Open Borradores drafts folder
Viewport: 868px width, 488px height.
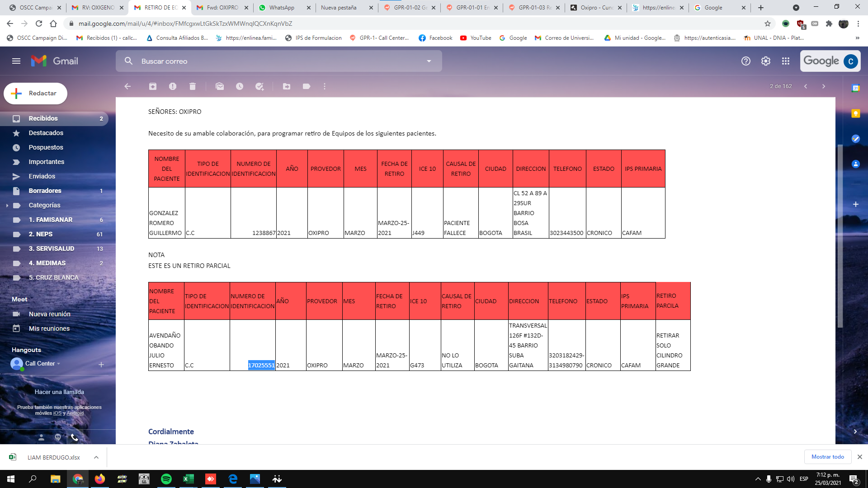pos(54,191)
